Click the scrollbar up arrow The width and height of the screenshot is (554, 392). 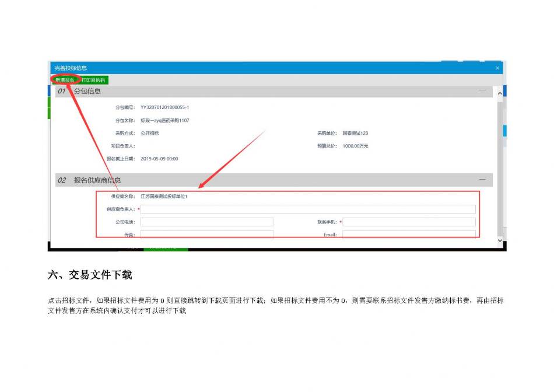coord(499,93)
